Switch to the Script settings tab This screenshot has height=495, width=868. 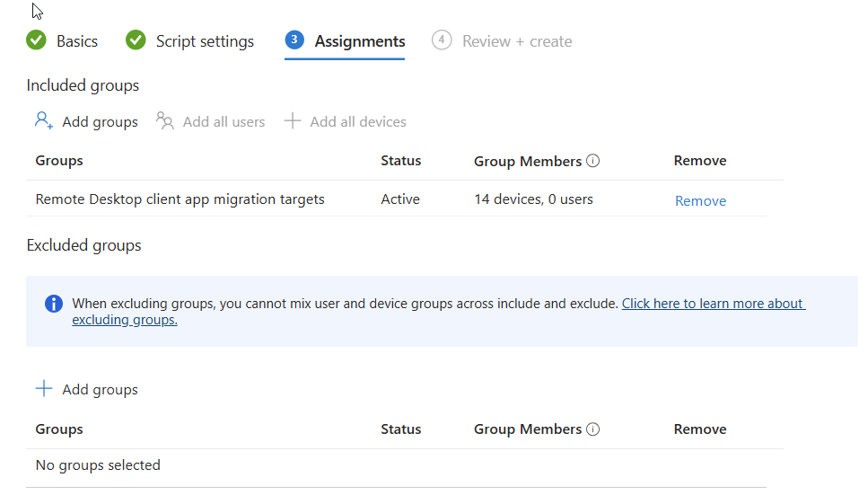click(205, 41)
